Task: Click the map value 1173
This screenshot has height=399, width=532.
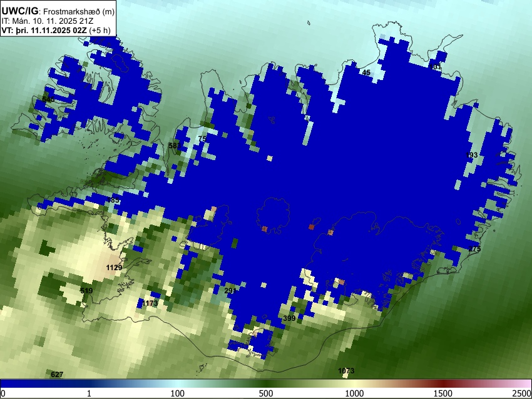Action: [x=150, y=303]
